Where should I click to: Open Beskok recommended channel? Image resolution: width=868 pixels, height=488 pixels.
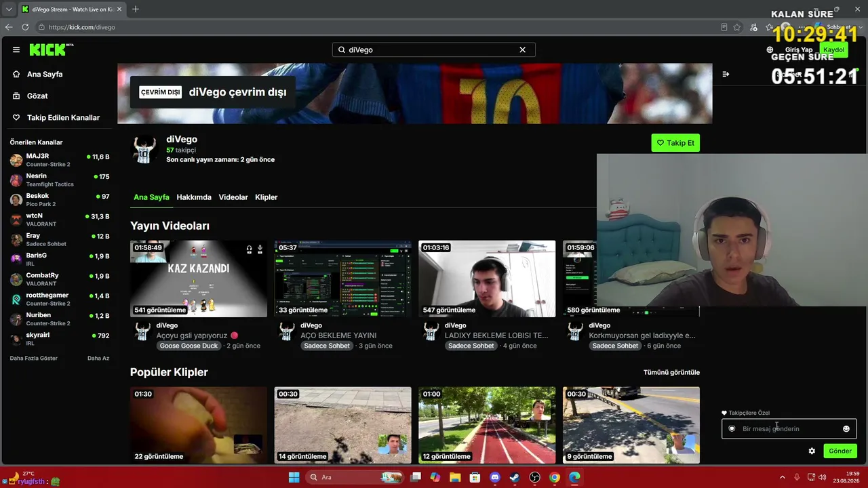60,199
